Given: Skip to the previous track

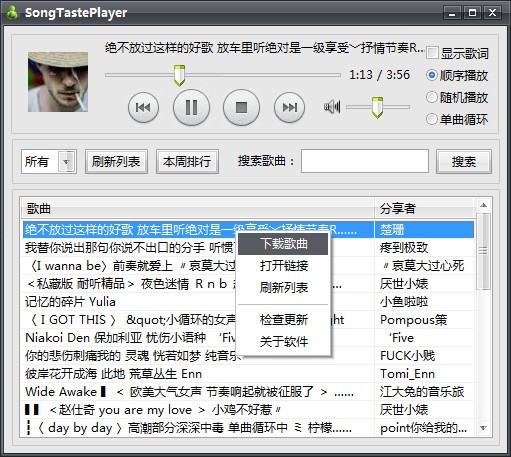Looking at the screenshot, I should point(143,107).
